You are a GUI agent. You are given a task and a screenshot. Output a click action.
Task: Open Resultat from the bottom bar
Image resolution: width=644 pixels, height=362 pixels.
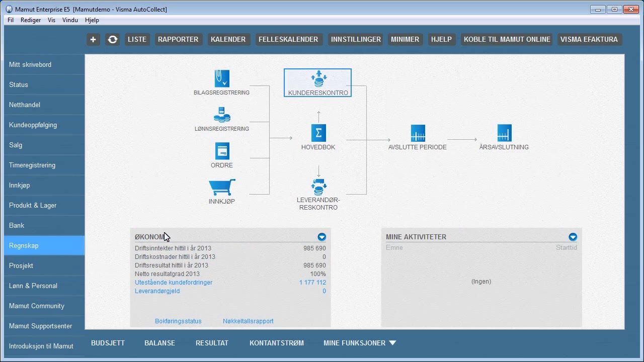coord(212,343)
